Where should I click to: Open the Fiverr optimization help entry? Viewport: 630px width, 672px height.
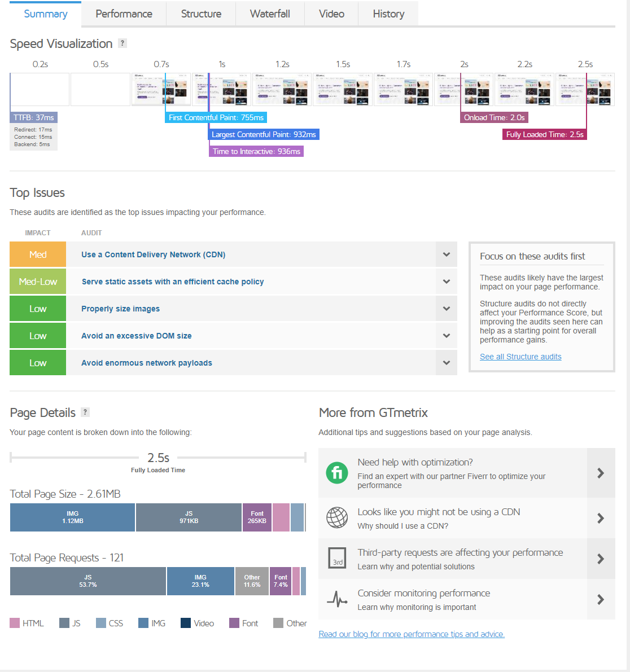pyautogui.click(x=337, y=473)
